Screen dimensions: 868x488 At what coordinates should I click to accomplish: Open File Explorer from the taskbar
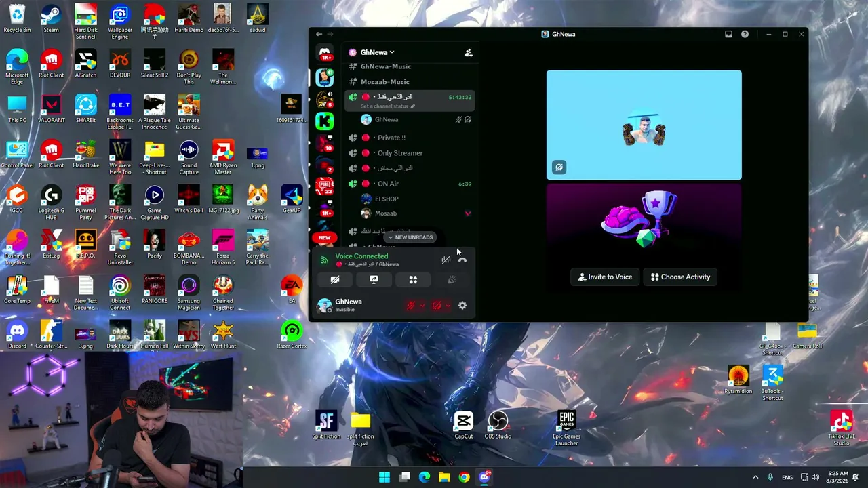444,477
